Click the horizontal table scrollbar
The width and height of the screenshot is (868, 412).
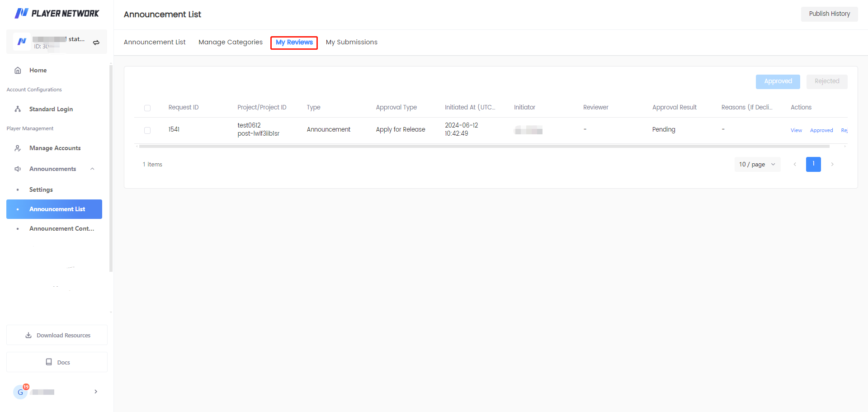pos(484,147)
